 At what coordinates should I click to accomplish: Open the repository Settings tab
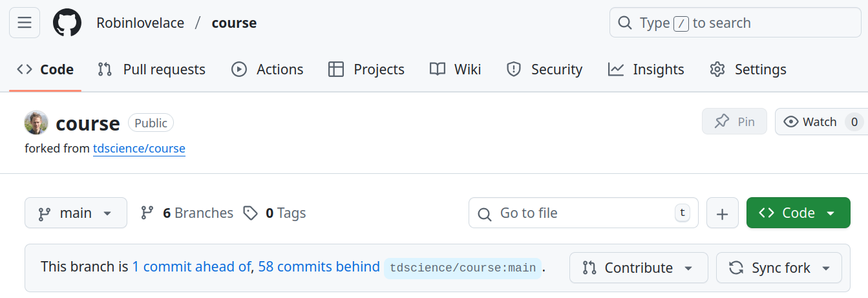(748, 69)
